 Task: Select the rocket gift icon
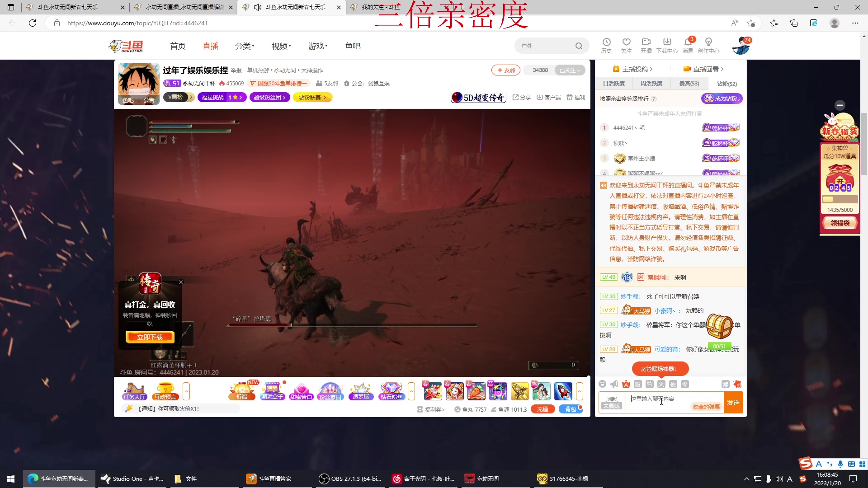click(x=563, y=391)
